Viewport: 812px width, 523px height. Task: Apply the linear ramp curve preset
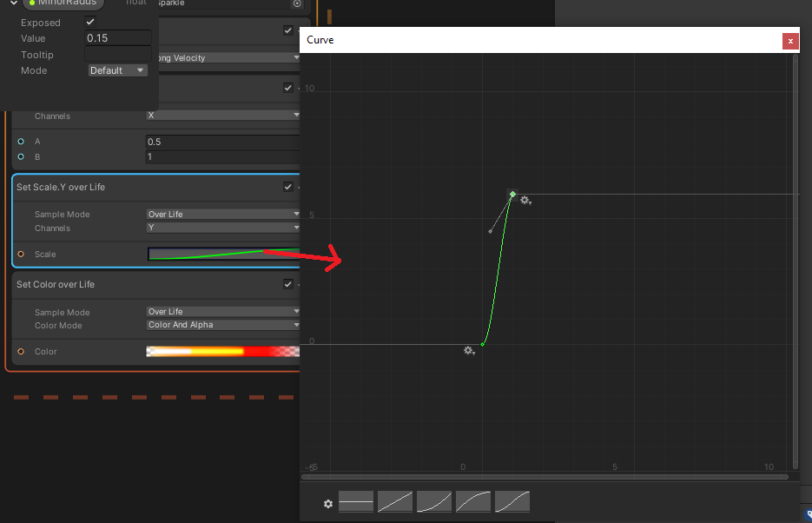(x=395, y=501)
